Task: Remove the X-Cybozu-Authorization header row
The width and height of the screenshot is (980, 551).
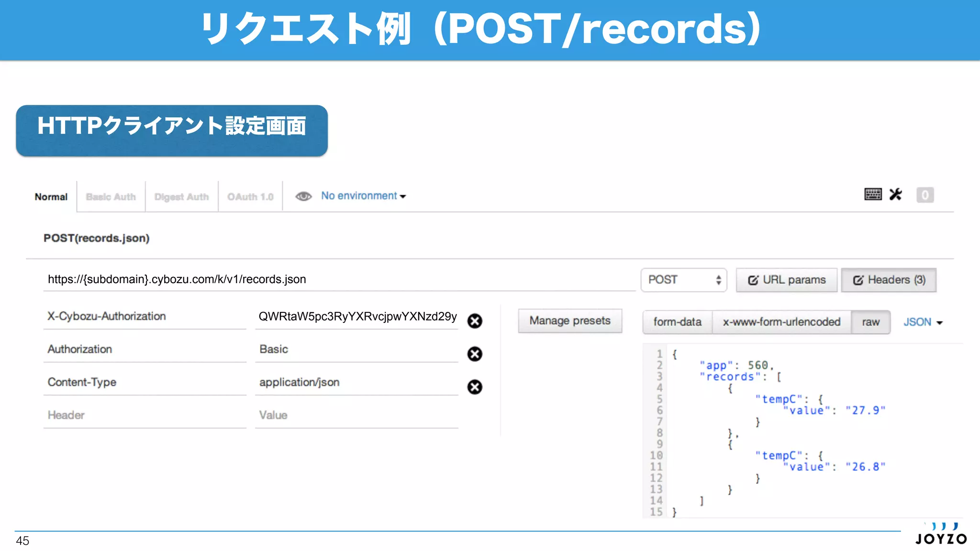Action: point(475,321)
